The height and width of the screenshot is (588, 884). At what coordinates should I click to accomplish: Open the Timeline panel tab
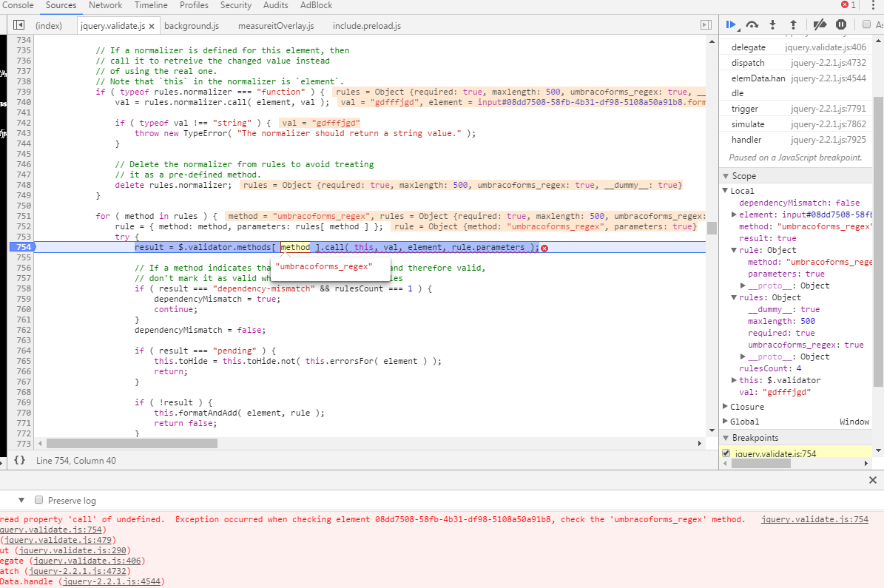point(151,5)
